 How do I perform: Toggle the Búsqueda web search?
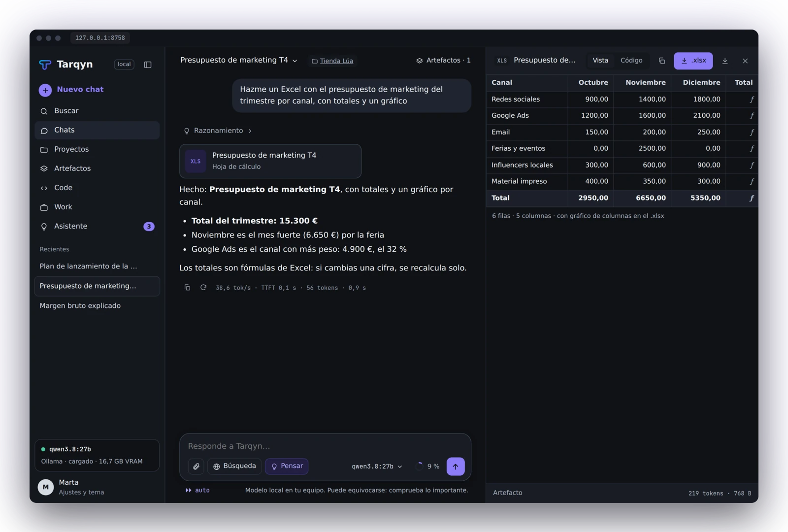click(234, 466)
